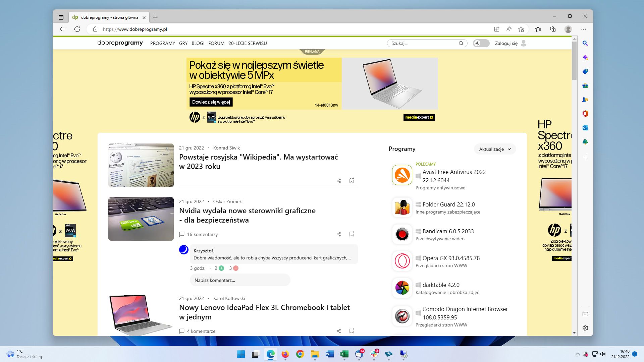Viewport: 644px width, 362px height.
Task: Open Edge's Settings and more menu
Action: 584,29
